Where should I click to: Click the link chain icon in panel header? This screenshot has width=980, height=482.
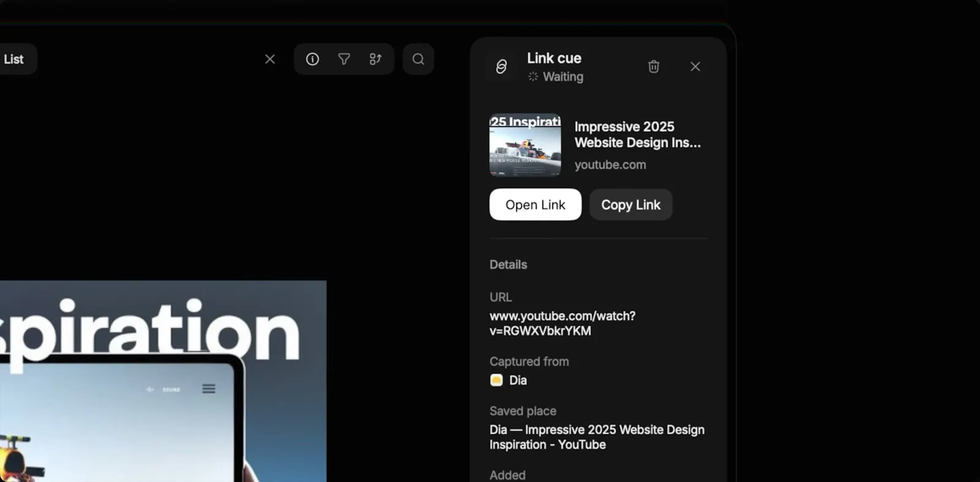click(x=501, y=66)
